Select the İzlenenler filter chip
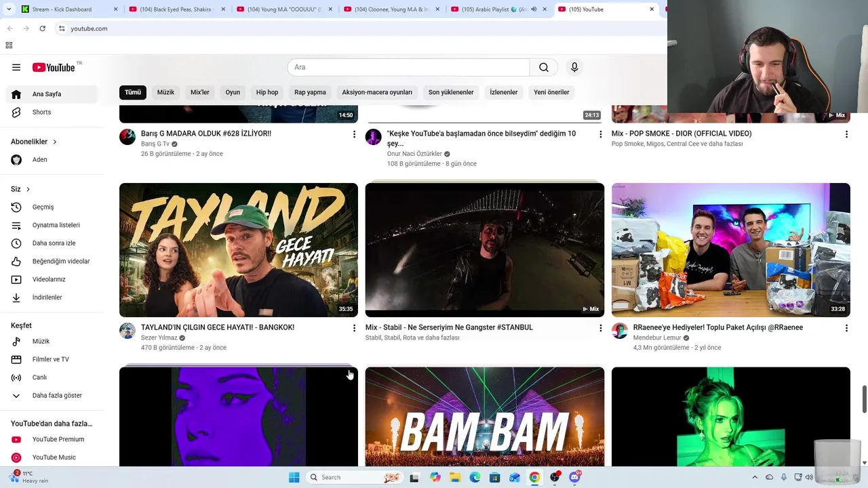Image resolution: width=868 pixels, height=488 pixels. (x=504, y=92)
